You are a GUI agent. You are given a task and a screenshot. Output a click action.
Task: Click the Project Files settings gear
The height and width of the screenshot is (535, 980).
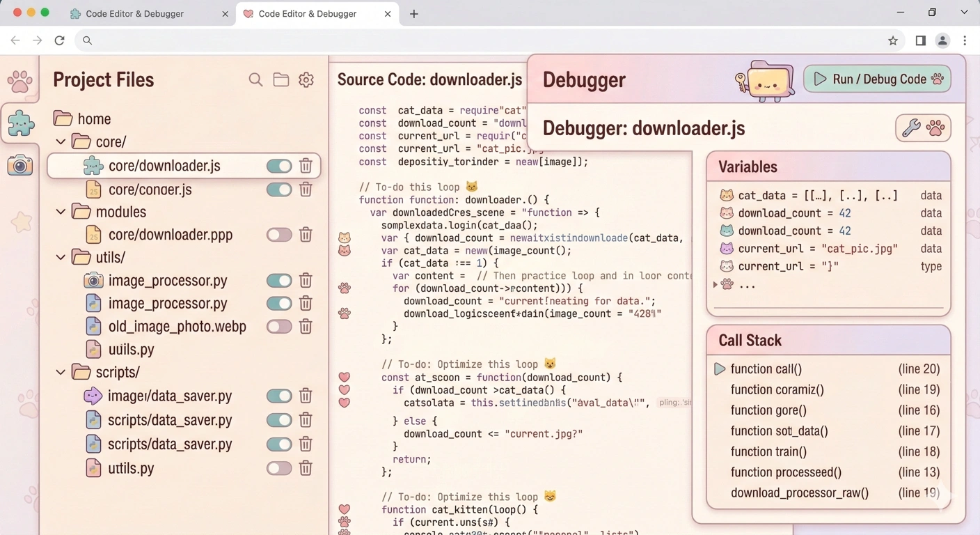click(x=306, y=80)
